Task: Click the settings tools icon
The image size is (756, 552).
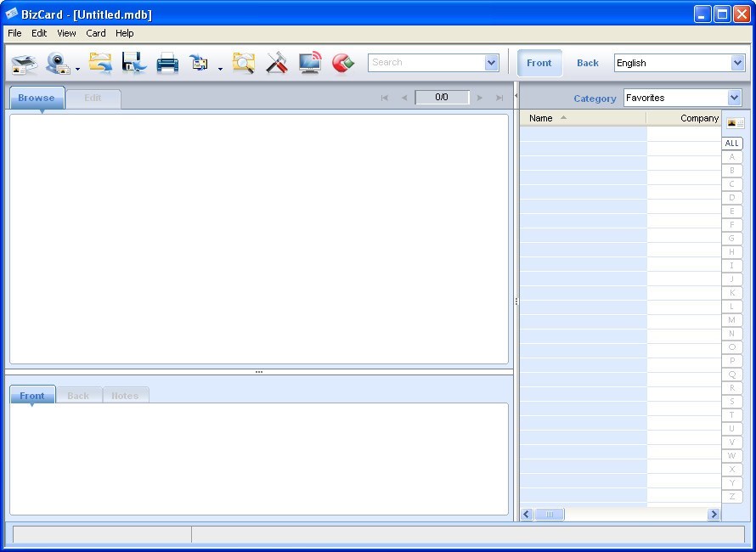Action: click(276, 62)
